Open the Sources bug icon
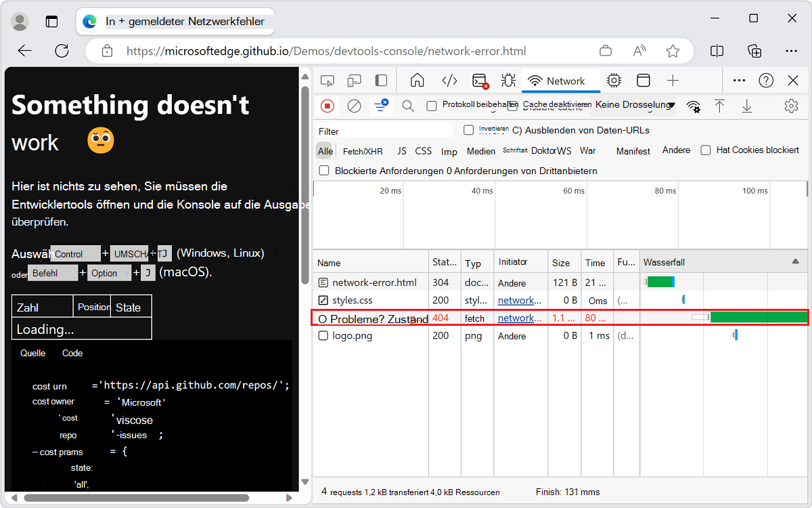 [508, 81]
